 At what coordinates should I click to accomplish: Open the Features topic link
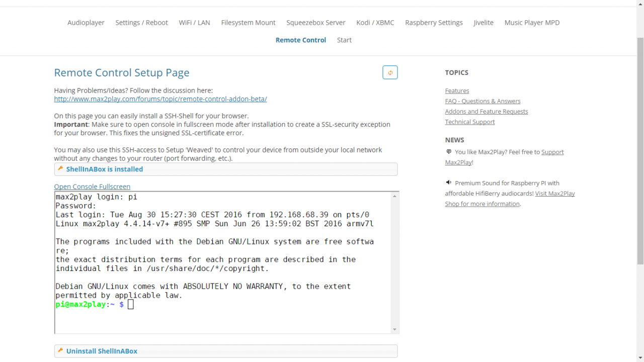(457, 91)
